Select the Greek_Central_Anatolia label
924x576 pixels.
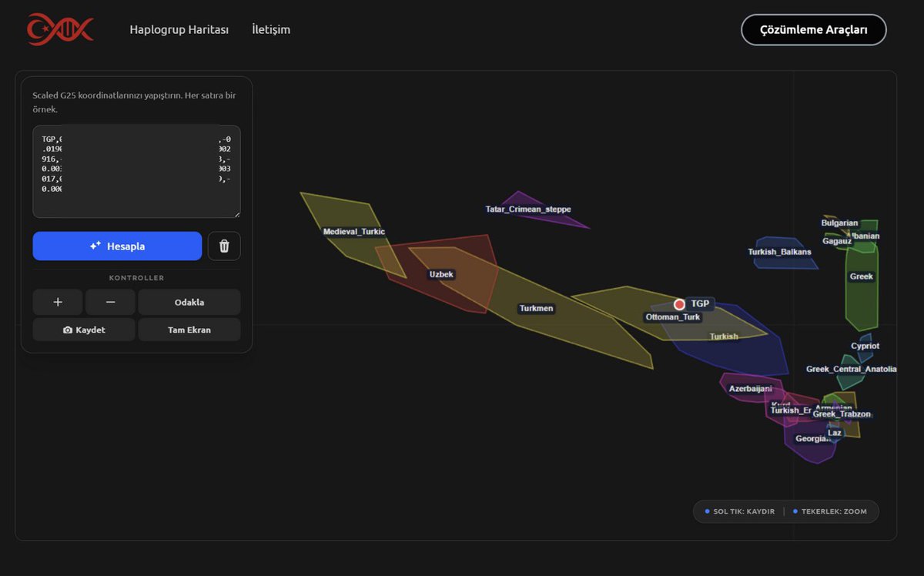point(851,370)
